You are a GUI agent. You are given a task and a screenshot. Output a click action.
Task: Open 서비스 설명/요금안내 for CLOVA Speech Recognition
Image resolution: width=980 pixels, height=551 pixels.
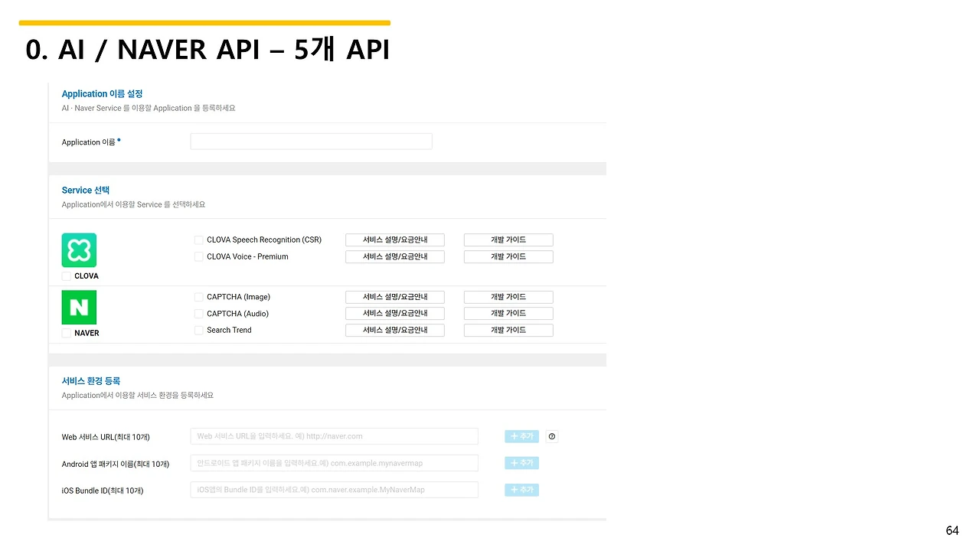click(x=395, y=240)
